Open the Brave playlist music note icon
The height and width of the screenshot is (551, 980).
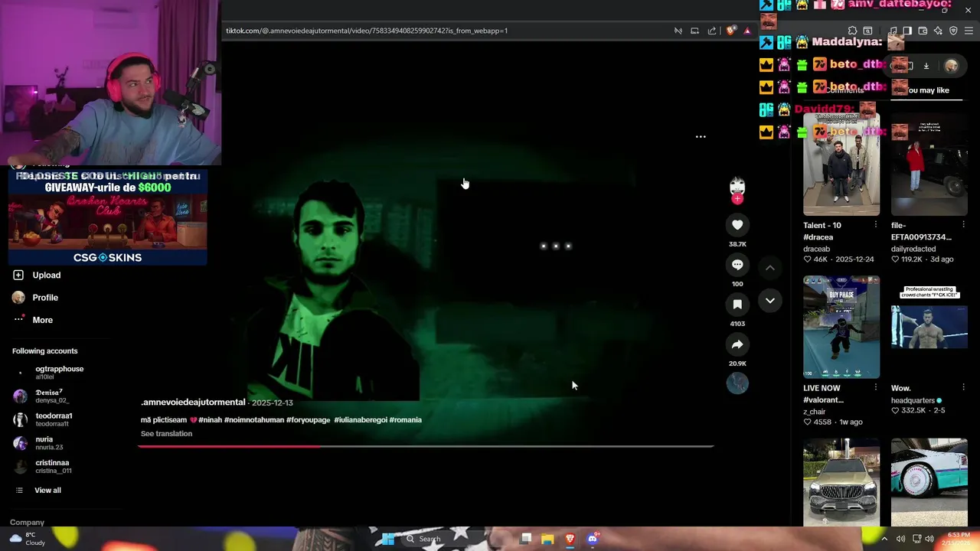tap(893, 31)
